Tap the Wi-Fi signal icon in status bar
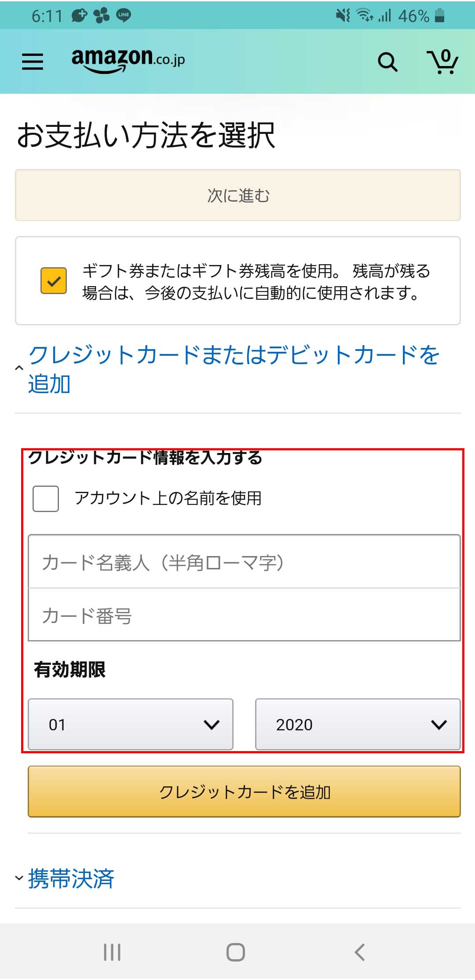 click(364, 15)
